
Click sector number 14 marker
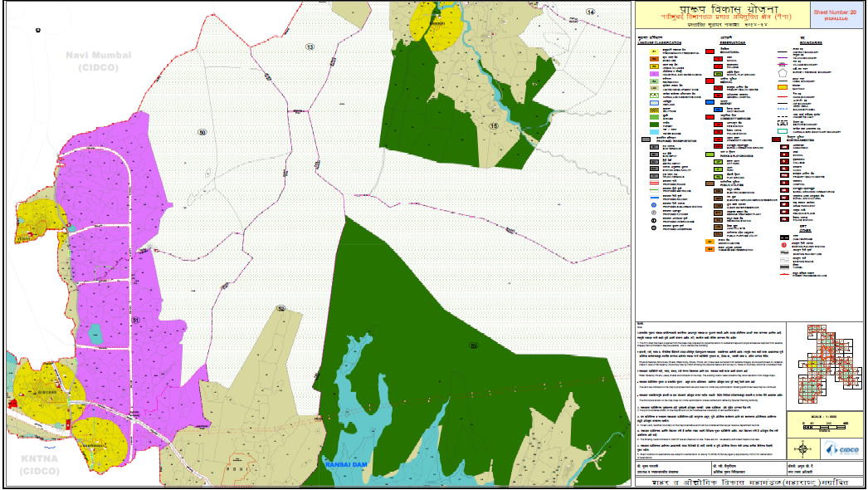591,12
